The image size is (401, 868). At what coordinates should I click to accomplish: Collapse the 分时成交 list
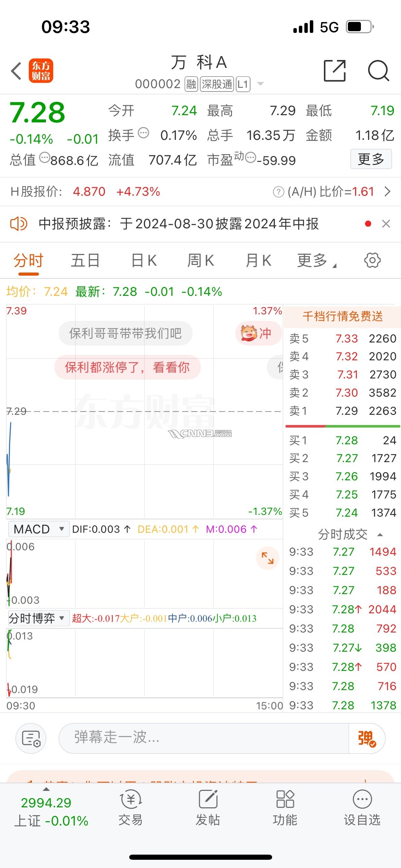(x=380, y=535)
